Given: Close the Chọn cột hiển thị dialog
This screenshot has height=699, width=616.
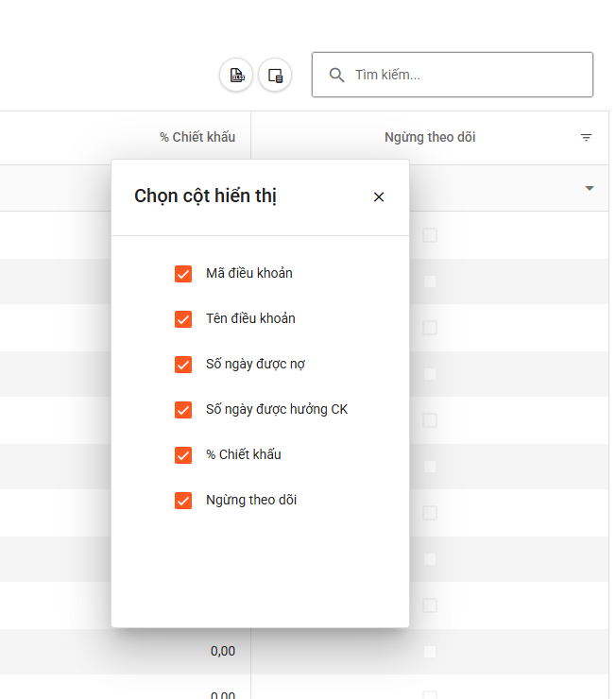Looking at the screenshot, I should (x=379, y=196).
